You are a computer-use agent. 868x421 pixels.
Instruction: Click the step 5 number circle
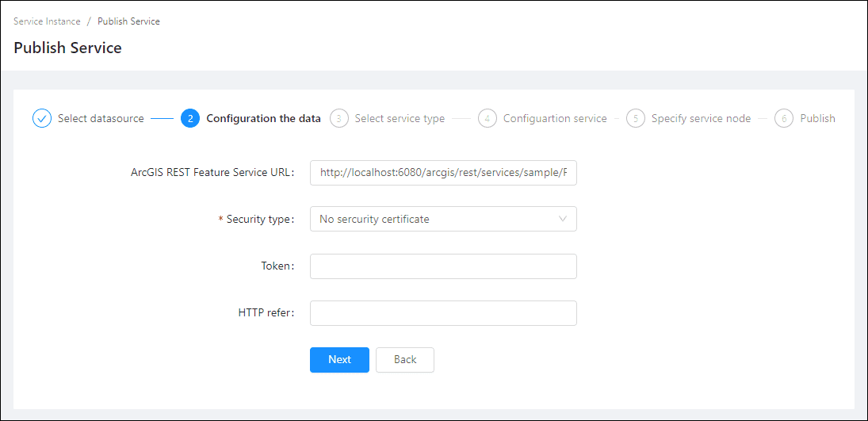635,118
